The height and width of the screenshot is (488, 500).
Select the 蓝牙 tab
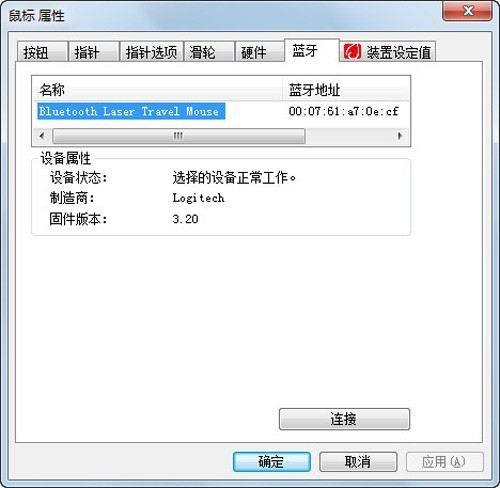[x=312, y=51]
